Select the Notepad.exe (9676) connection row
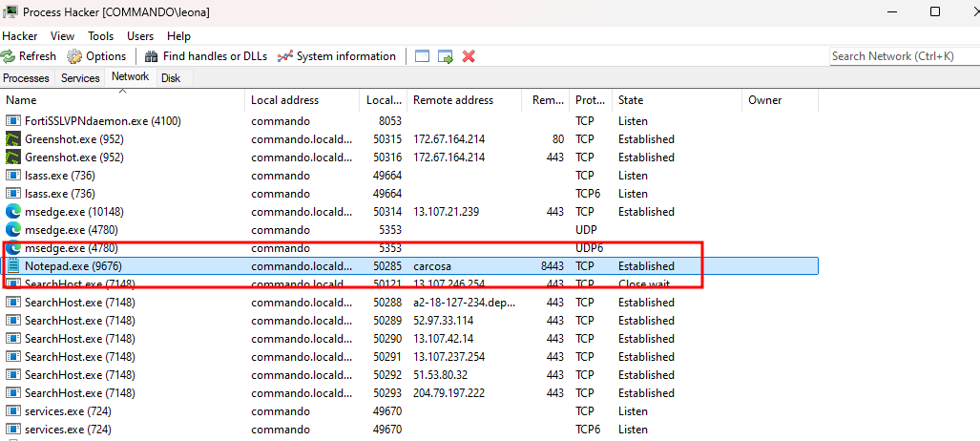Image resolution: width=980 pixels, height=441 pixels. tap(73, 266)
